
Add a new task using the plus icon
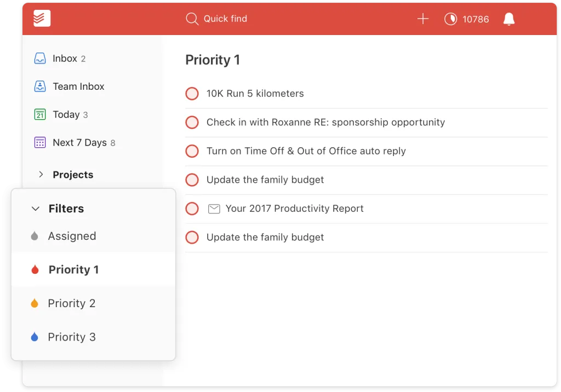pos(422,19)
